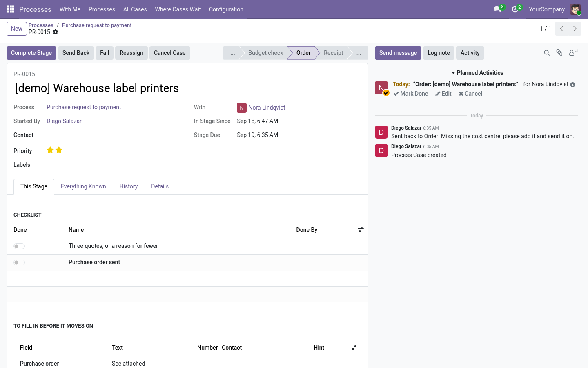
Task: Open the Configuration menu
Action: [x=226, y=9]
